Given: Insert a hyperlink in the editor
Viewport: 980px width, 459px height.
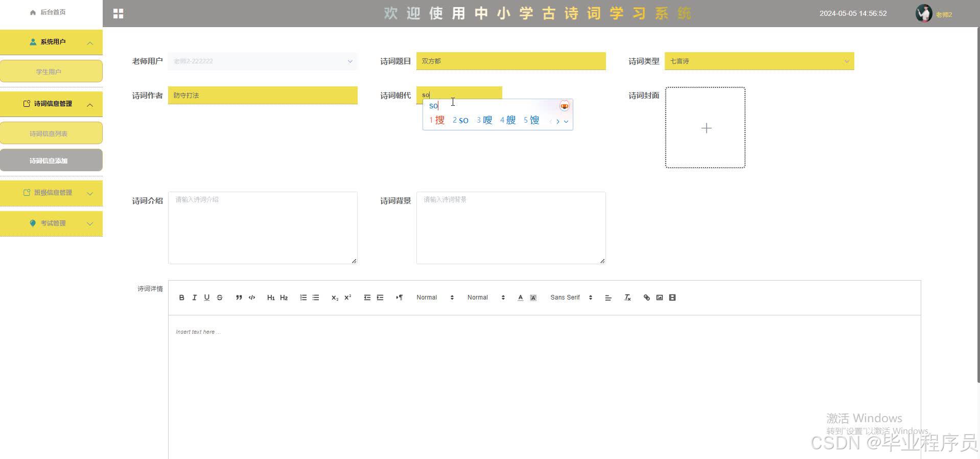Looking at the screenshot, I should (647, 297).
